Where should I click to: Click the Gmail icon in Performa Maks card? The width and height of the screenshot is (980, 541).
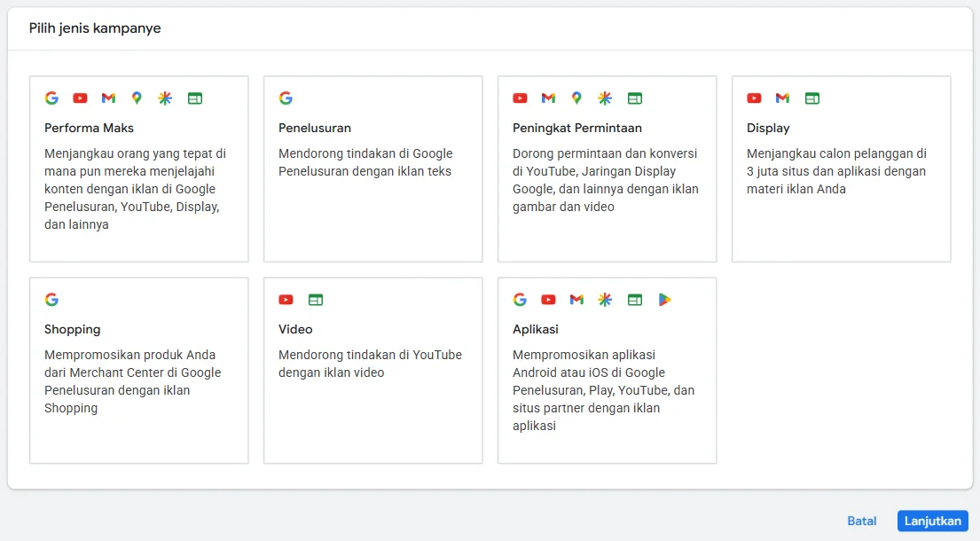point(109,98)
